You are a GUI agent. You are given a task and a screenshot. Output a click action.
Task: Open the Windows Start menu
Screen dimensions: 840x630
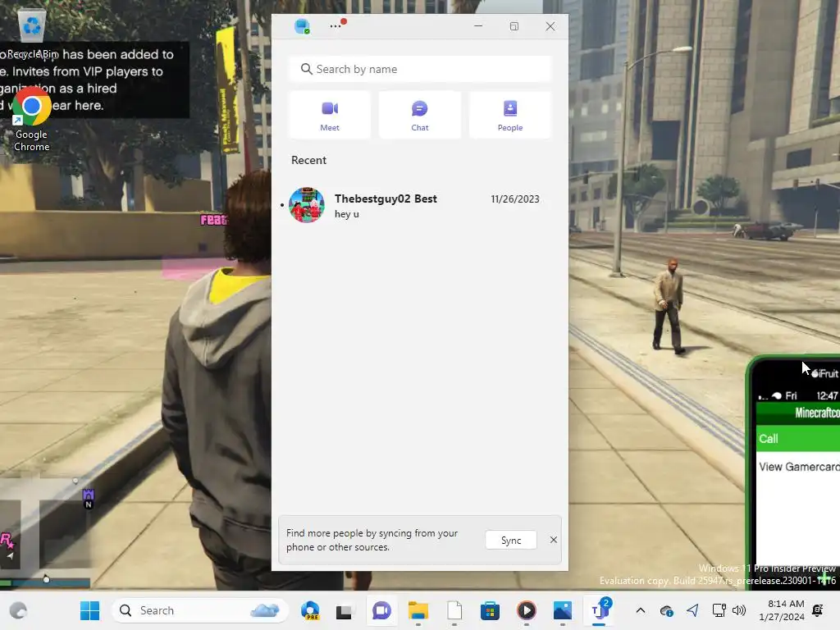[x=90, y=610]
